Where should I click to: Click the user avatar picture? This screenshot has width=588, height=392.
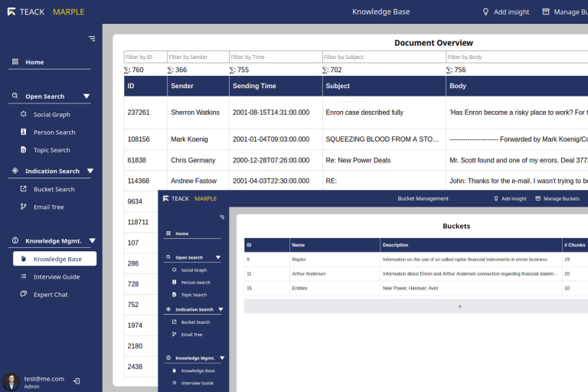click(x=11, y=382)
